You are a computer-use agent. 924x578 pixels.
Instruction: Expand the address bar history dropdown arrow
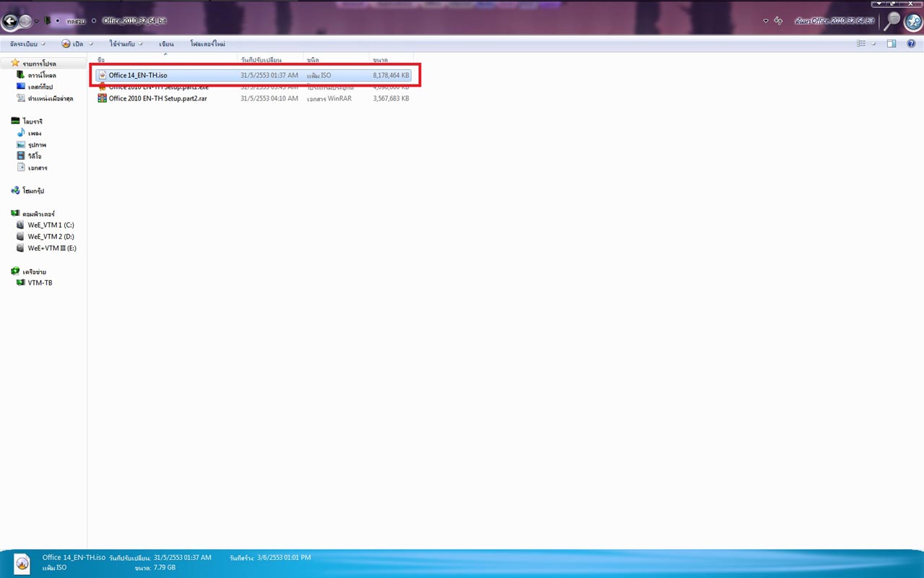point(765,21)
